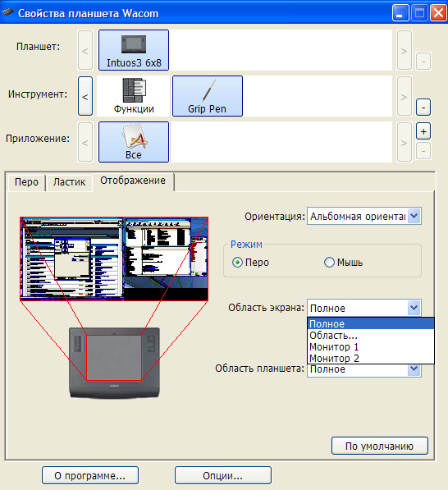Remove tool with minus button
Image resolution: width=448 pixels, height=490 pixels.
(x=423, y=108)
